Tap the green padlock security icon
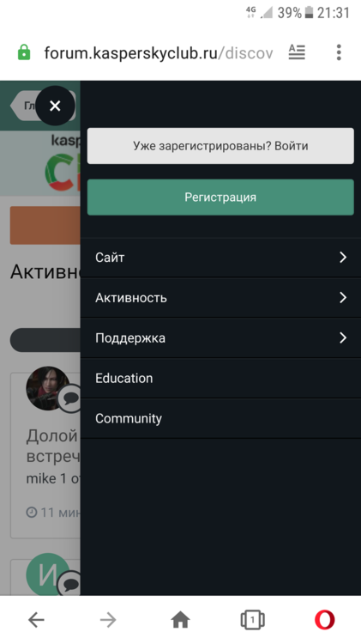 click(24, 52)
